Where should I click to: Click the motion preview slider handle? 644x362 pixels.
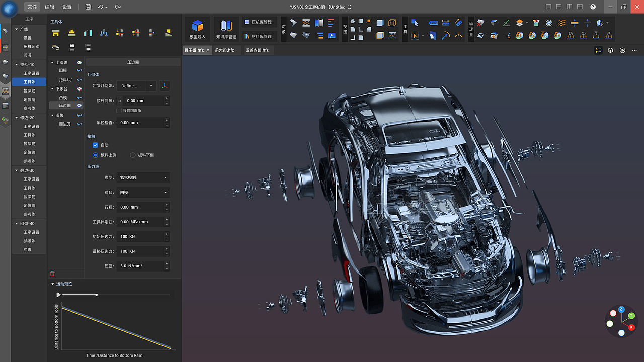tap(96, 295)
